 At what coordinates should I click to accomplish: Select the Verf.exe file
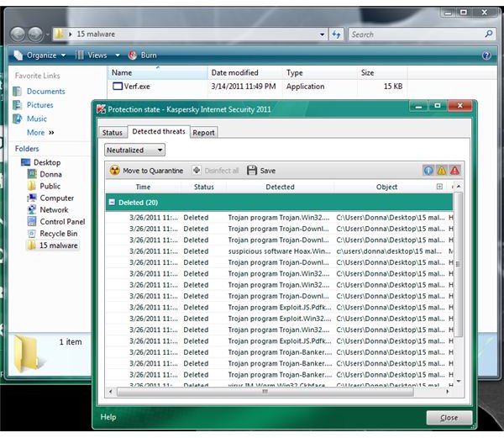point(131,87)
